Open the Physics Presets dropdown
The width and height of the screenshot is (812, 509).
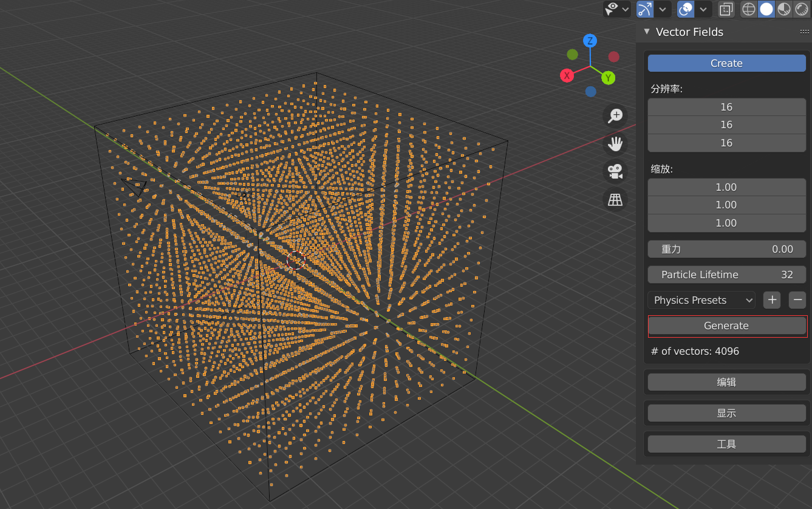(x=701, y=299)
